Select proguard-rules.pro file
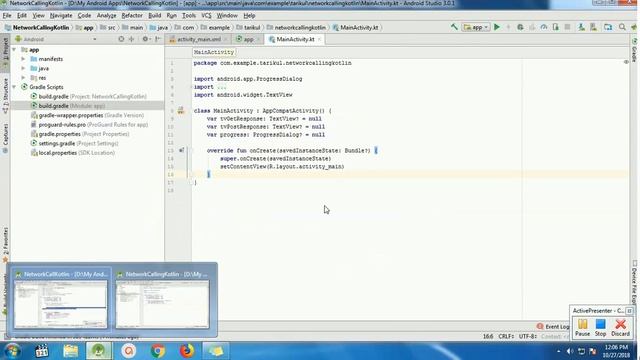Screen dimensions: 640x360 click(x=89, y=124)
